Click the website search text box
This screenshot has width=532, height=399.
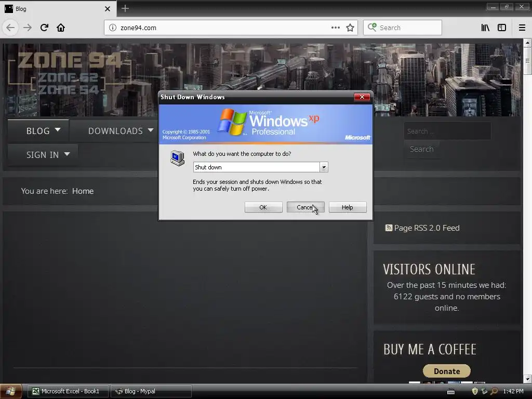[447, 131]
